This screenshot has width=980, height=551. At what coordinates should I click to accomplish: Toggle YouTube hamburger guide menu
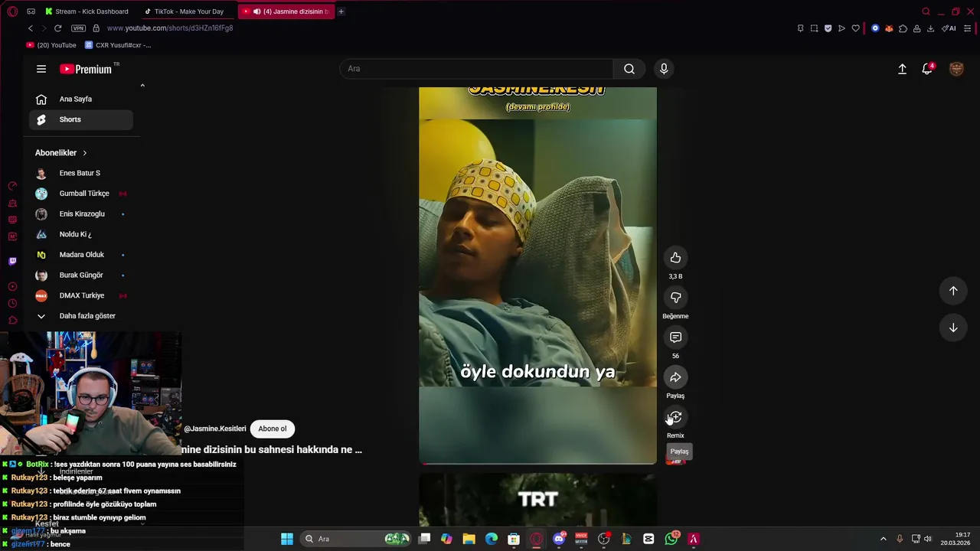pos(41,69)
